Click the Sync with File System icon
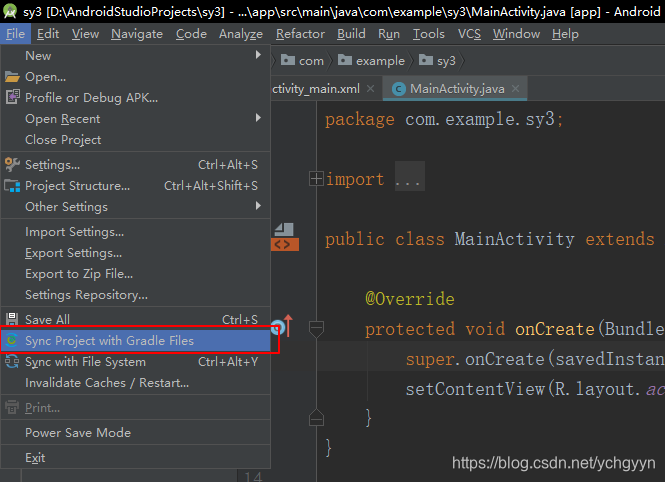This screenshot has width=665, height=482. pos(12,362)
